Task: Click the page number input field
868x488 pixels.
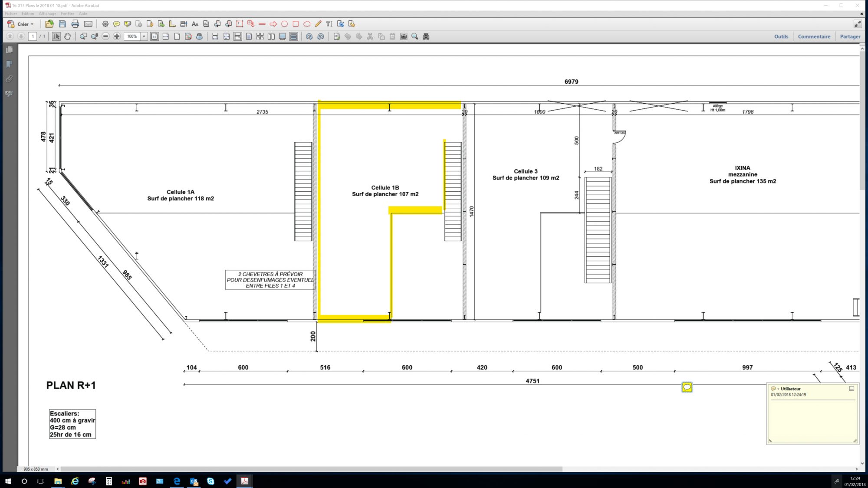Action: pyautogui.click(x=33, y=36)
